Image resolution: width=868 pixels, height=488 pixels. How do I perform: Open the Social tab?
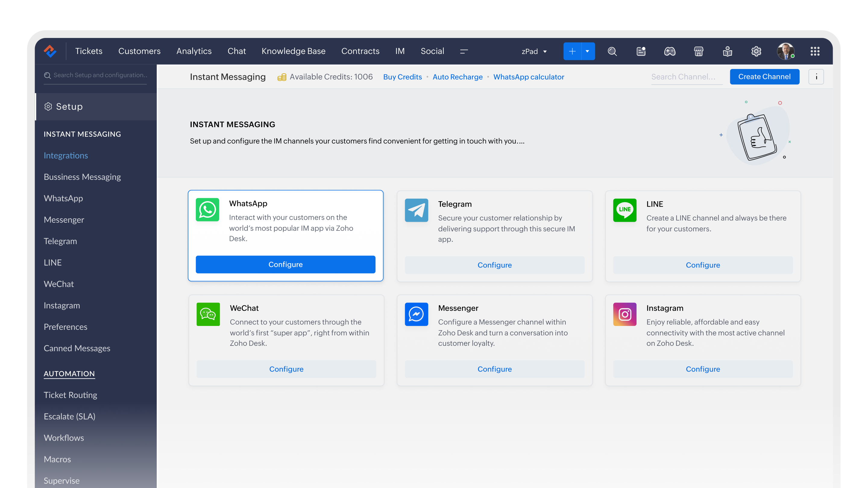tap(432, 51)
